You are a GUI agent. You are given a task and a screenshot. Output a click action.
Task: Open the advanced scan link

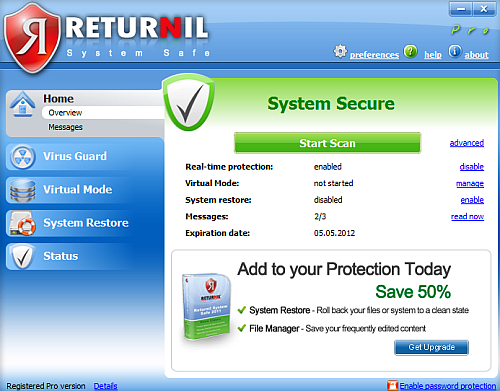(467, 143)
